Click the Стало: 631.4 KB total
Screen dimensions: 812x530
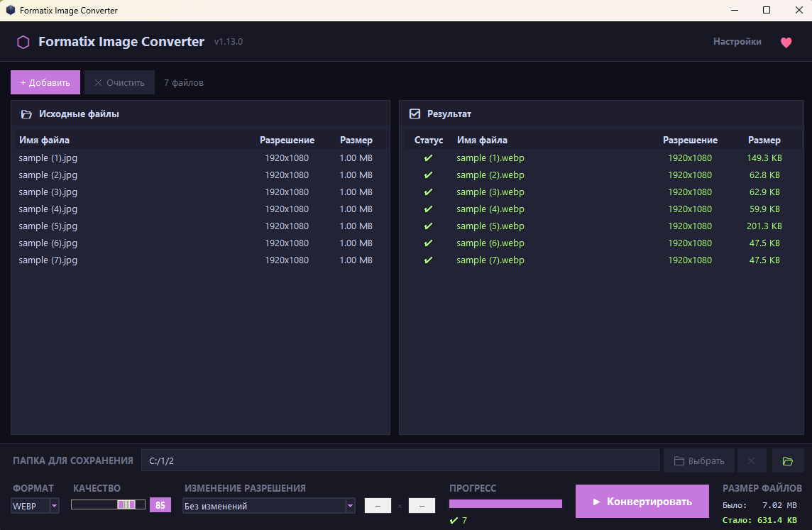(759, 520)
